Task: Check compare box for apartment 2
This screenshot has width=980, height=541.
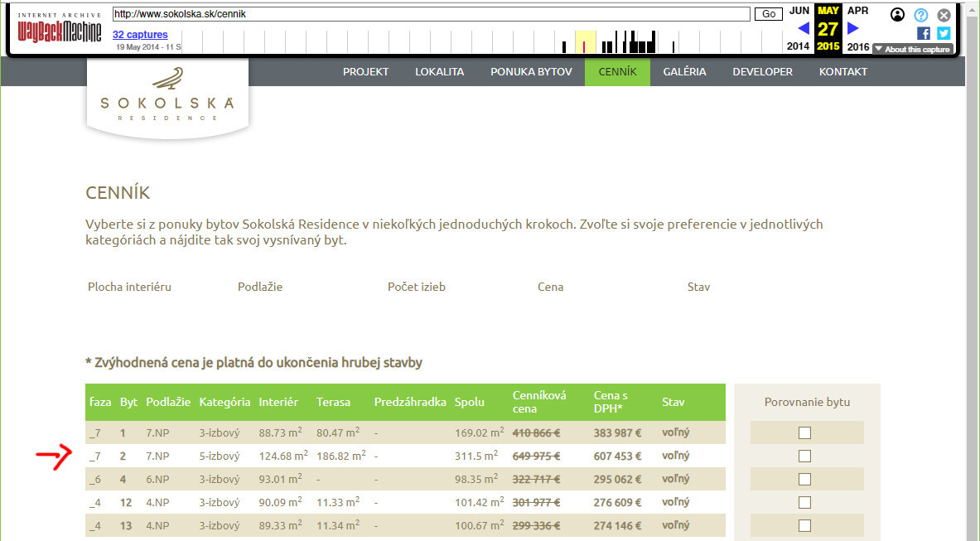Action: pos(804,456)
